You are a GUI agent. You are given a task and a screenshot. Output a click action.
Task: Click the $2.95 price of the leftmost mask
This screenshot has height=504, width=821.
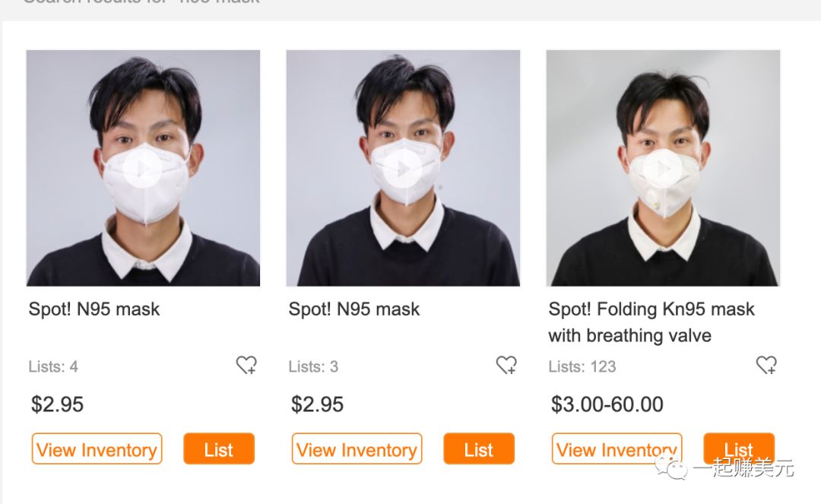click(x=57, y=404)
